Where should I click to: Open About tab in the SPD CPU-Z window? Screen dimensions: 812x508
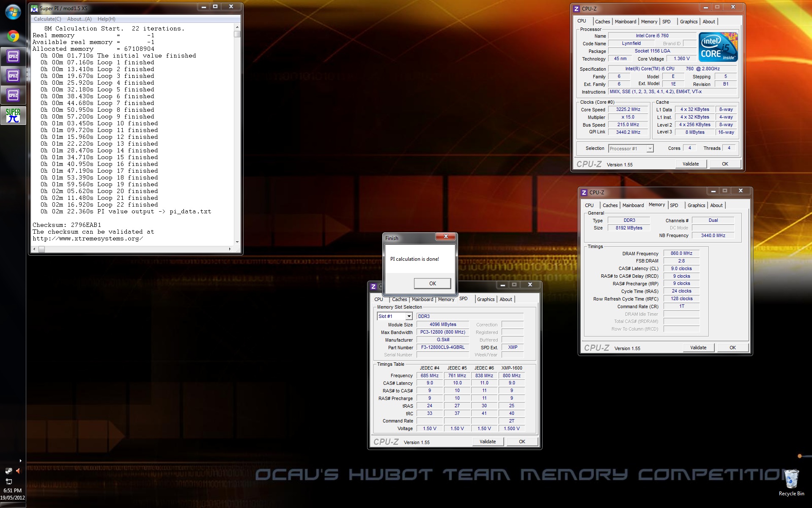[506, 299]
